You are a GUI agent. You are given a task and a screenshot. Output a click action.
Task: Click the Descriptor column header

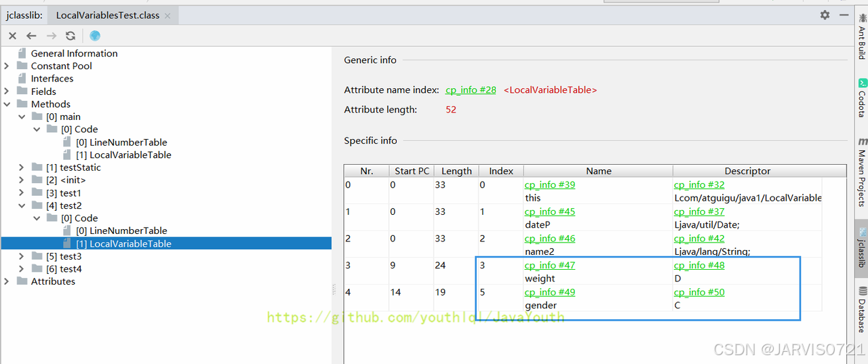[x=747, y=171]
